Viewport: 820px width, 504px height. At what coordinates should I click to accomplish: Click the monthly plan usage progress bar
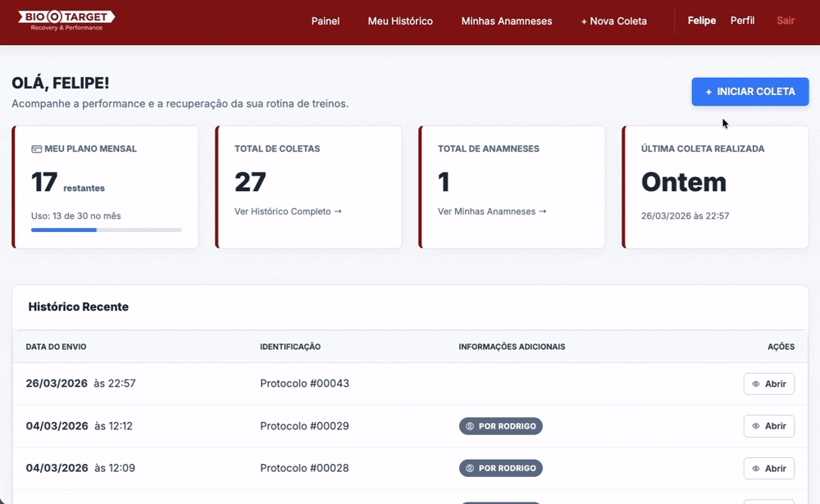(107, 230)
